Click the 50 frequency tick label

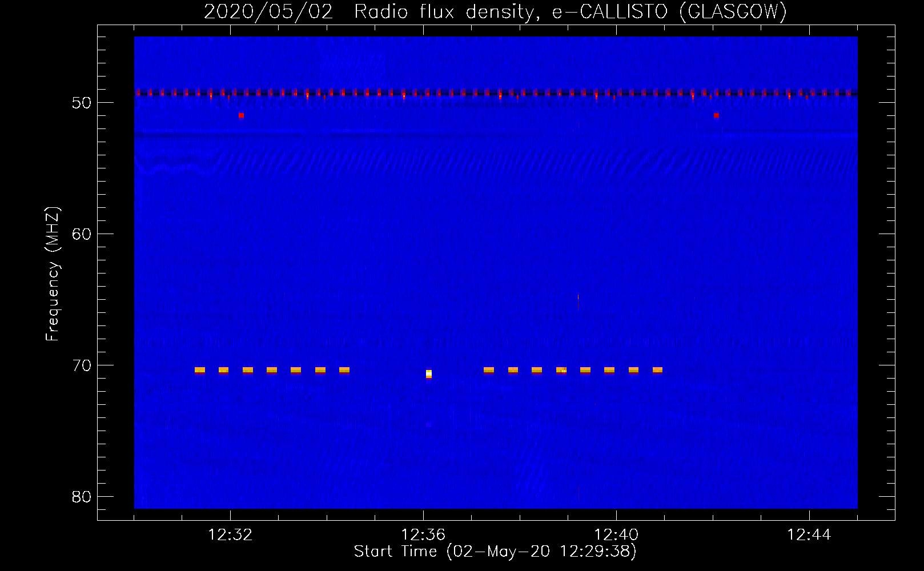81,103
